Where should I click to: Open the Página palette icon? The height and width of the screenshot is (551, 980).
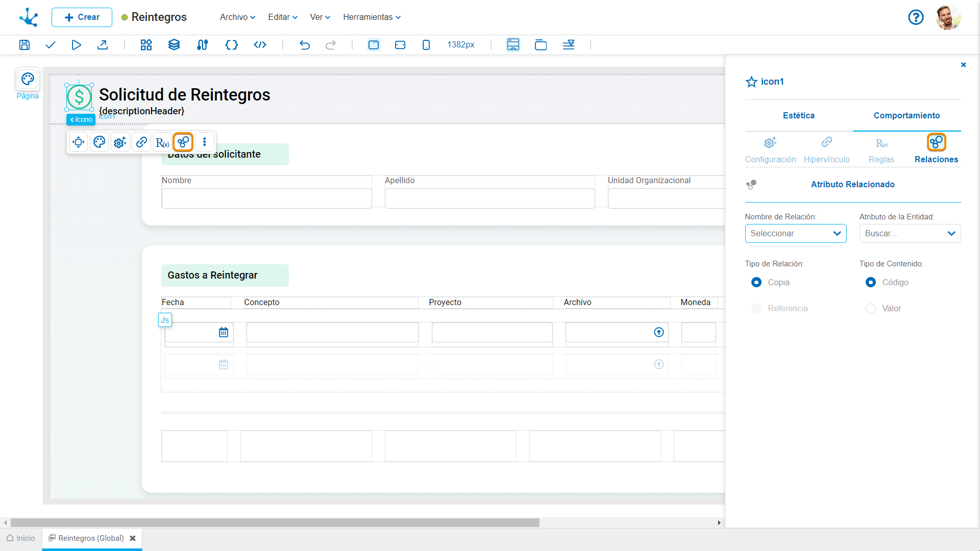coord(28,79)
